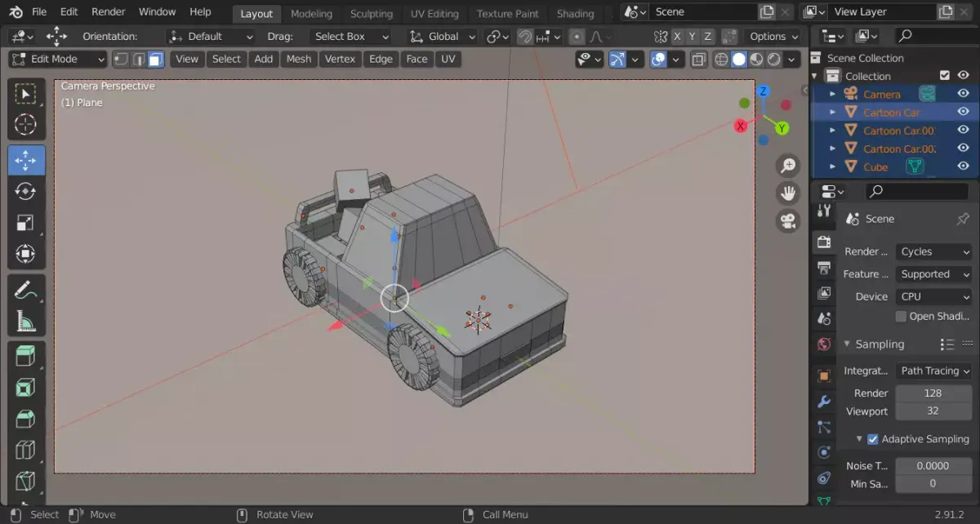
Task: Switch to rendered viewport shading
Action: (773, 59)
